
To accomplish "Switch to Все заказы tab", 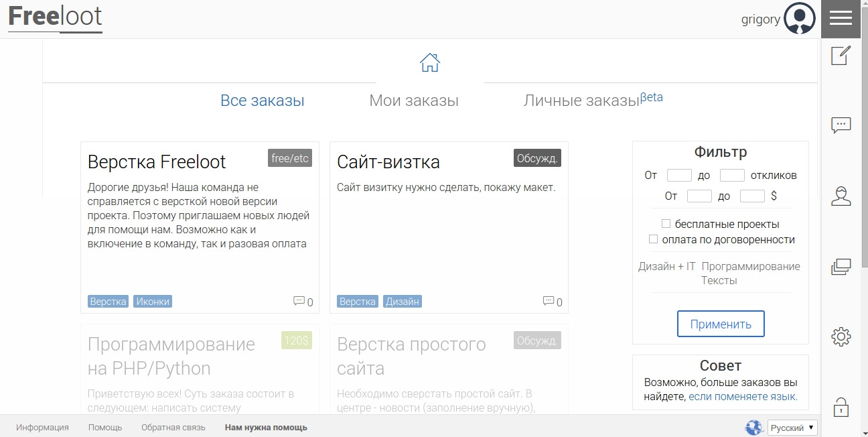I will [x=263, y=101].
